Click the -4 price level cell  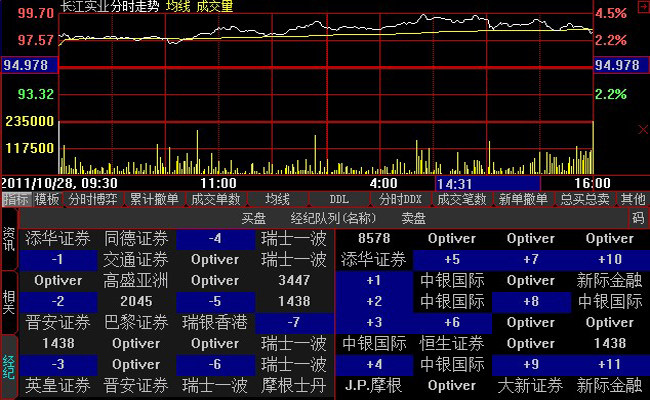tap(215, 239)
